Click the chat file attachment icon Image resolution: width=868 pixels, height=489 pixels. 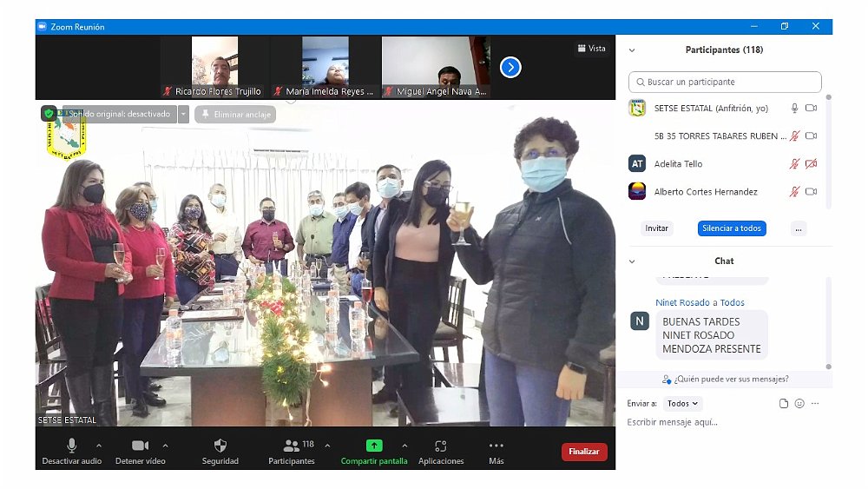pyautogui.click(x=784, y=404)
